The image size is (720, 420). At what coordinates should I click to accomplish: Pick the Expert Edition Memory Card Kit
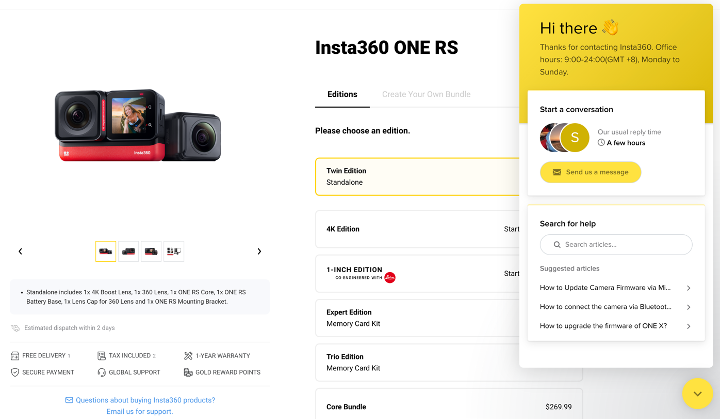click(415, 318)
